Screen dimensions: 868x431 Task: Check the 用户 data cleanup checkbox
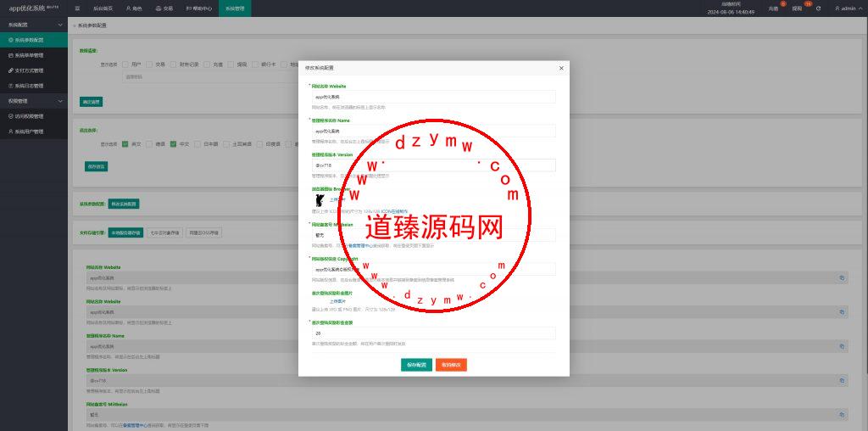125,64
